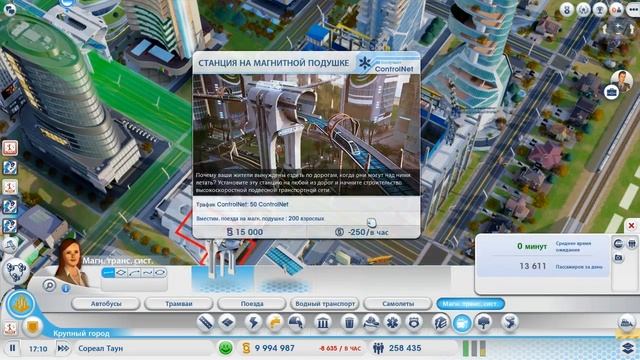This screenshot has height=360, width=640.
Task: Open the Police badge menu
Action: [x=414, y=322]
